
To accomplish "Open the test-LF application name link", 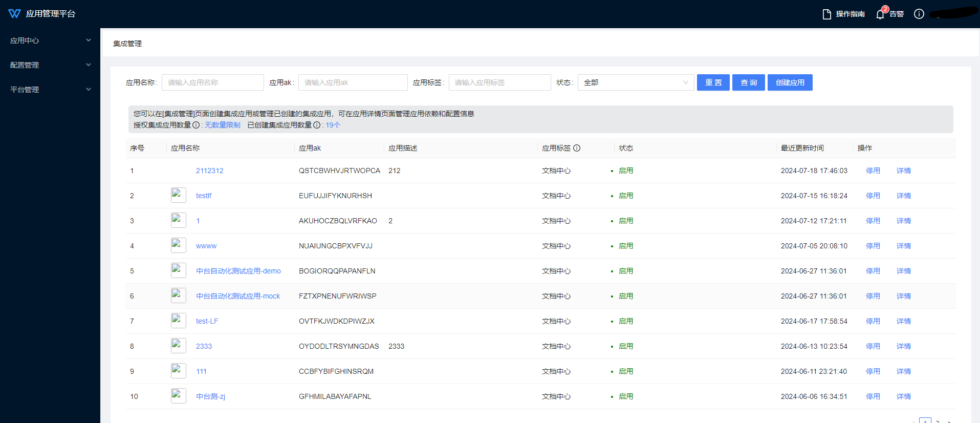I will (x=207, y=321).
